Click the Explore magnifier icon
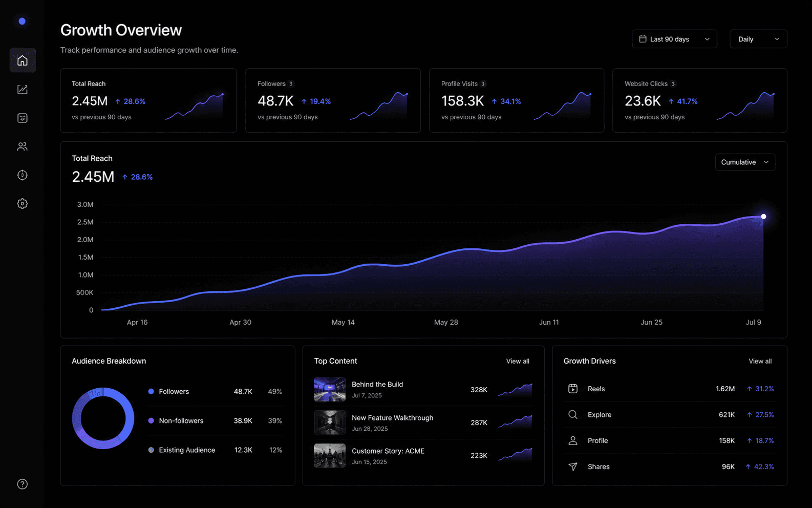 pyautogui.click(x=573, y=415)
